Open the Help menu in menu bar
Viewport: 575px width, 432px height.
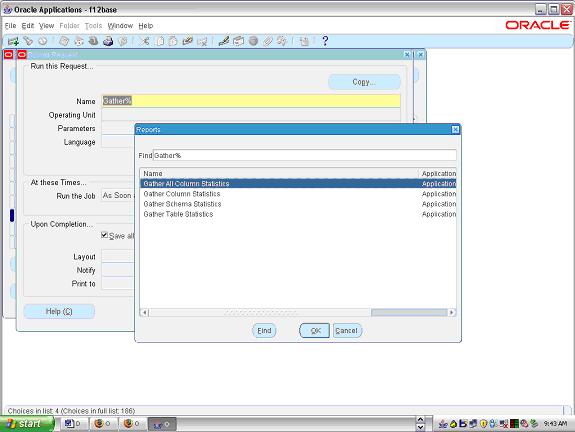(146, 26)
